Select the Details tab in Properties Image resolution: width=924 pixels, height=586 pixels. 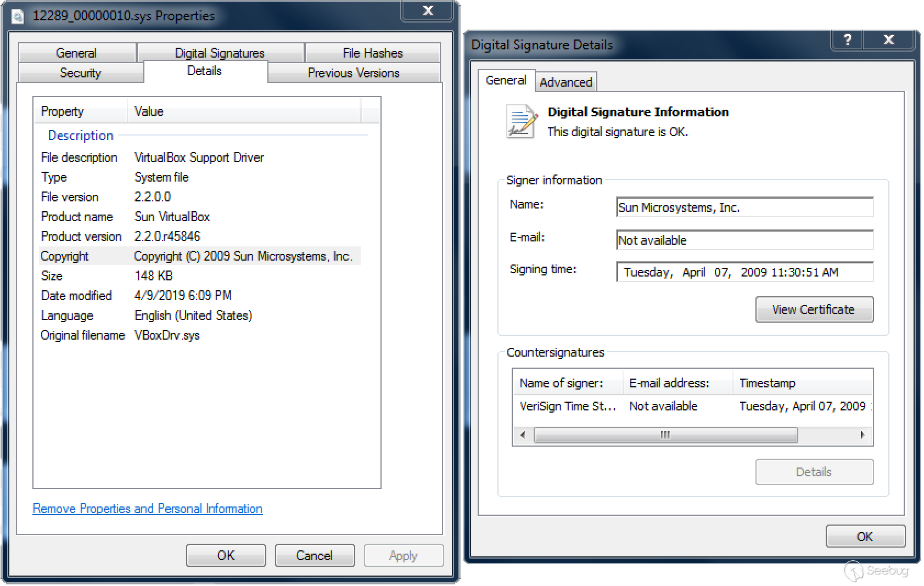point(205,71)
